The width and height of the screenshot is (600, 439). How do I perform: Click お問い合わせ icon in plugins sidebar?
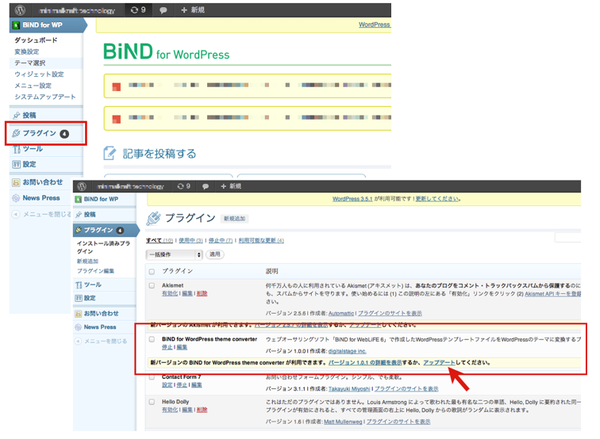(x=78, y=314)
